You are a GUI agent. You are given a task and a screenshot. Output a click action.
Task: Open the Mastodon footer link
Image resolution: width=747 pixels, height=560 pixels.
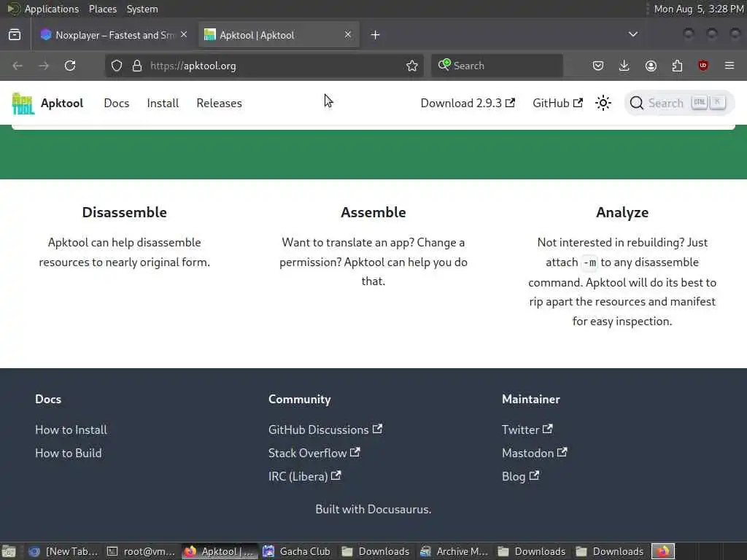pos(535,453)
